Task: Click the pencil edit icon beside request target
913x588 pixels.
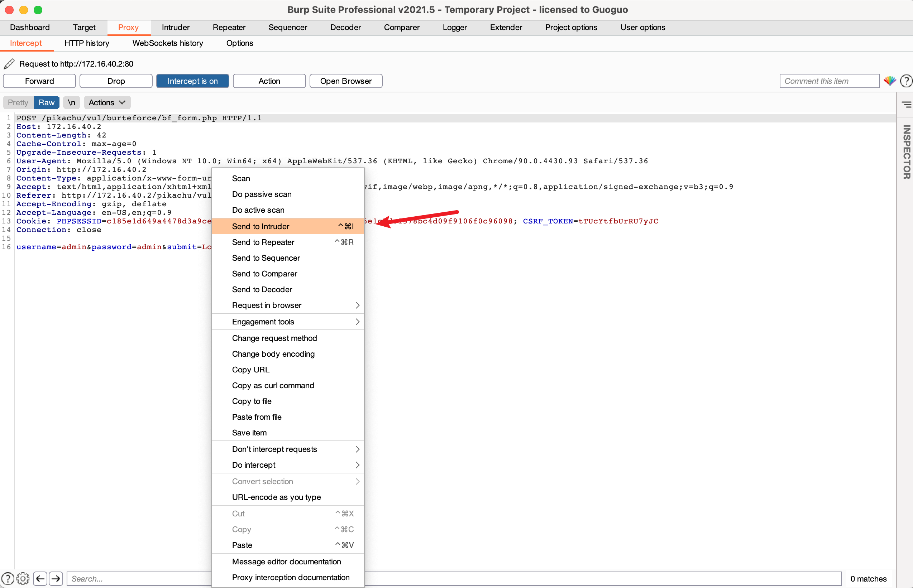Action: click(9, 63)
